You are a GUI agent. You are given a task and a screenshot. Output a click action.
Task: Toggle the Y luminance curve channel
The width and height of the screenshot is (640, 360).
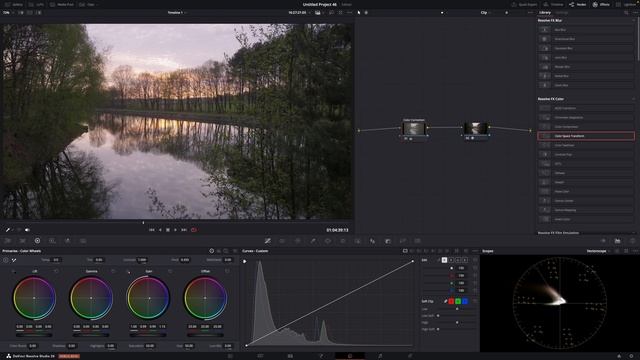coord(444,260)
